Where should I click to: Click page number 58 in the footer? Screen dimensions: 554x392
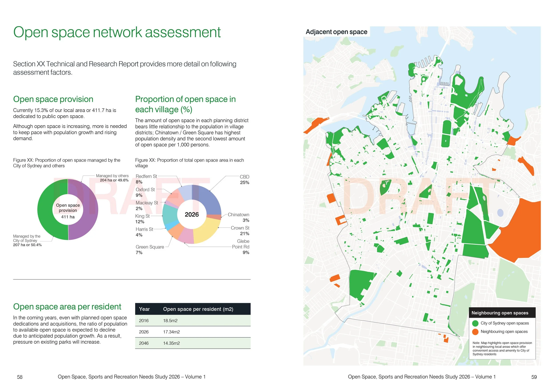20,377
